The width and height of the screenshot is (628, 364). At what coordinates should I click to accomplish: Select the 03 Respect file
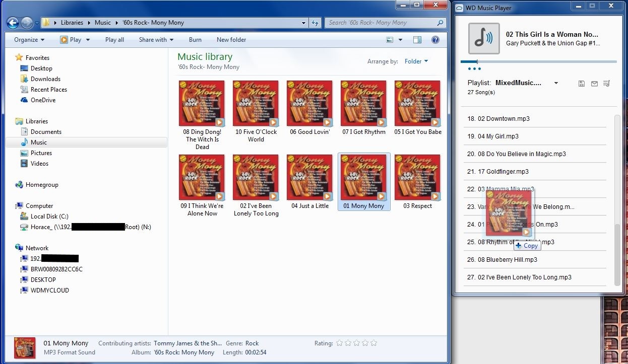(417, 182)
